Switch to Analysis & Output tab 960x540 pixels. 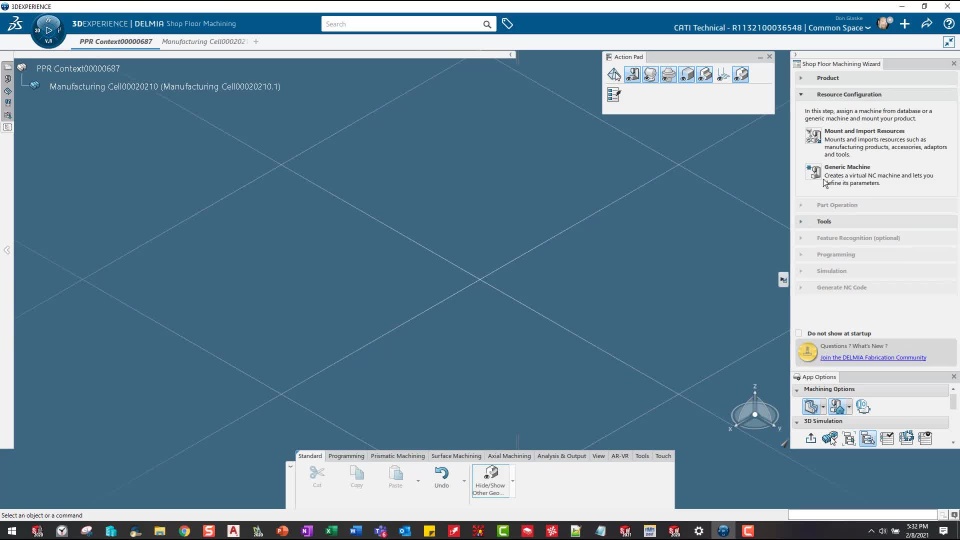[561, 456]
